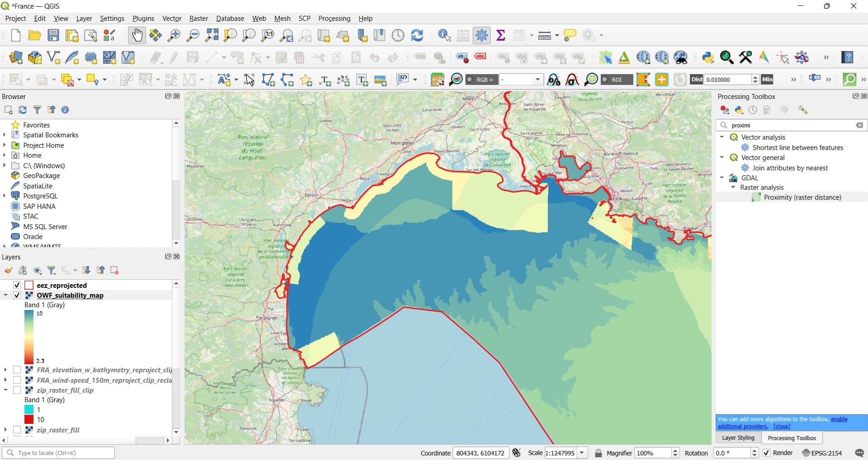Screen dimensions: 868x460
Task: Toggle SCP RGB radio button
Action: (470, 80)
